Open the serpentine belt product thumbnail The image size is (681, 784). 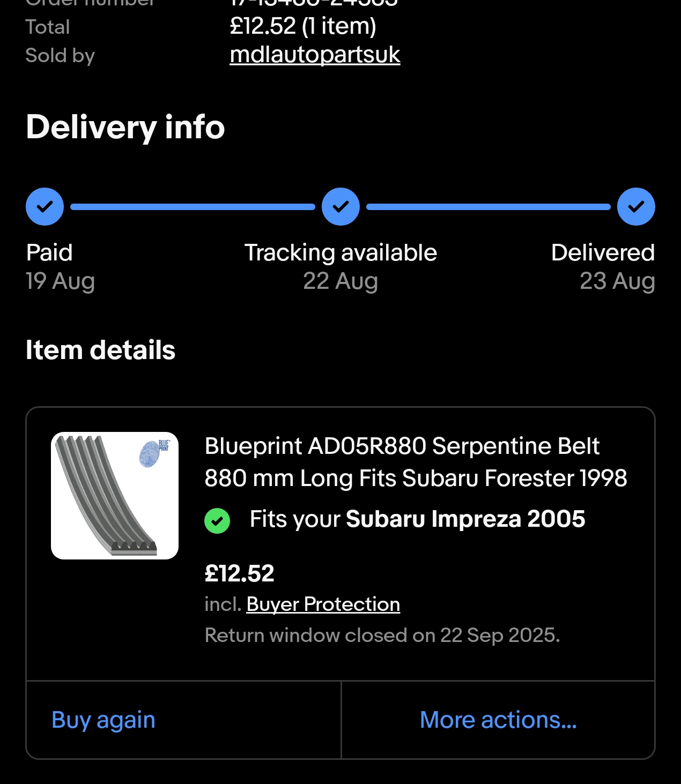pyautogui.click(x=115, y=496)
